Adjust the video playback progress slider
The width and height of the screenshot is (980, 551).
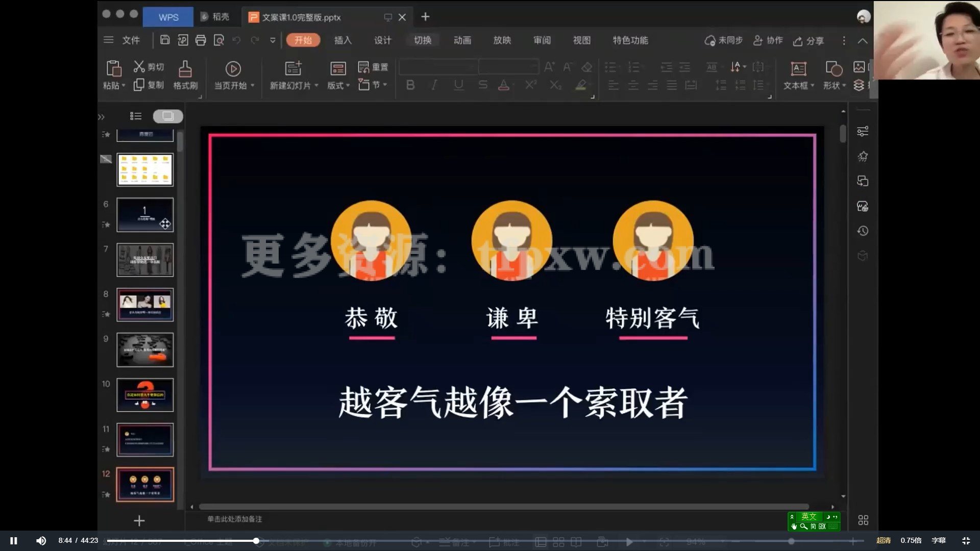point(255,541)
